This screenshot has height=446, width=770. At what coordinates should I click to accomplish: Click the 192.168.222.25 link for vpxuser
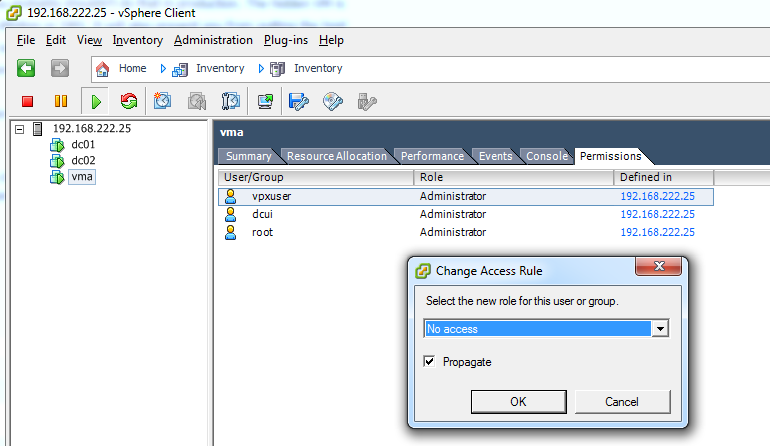point(658,196)
